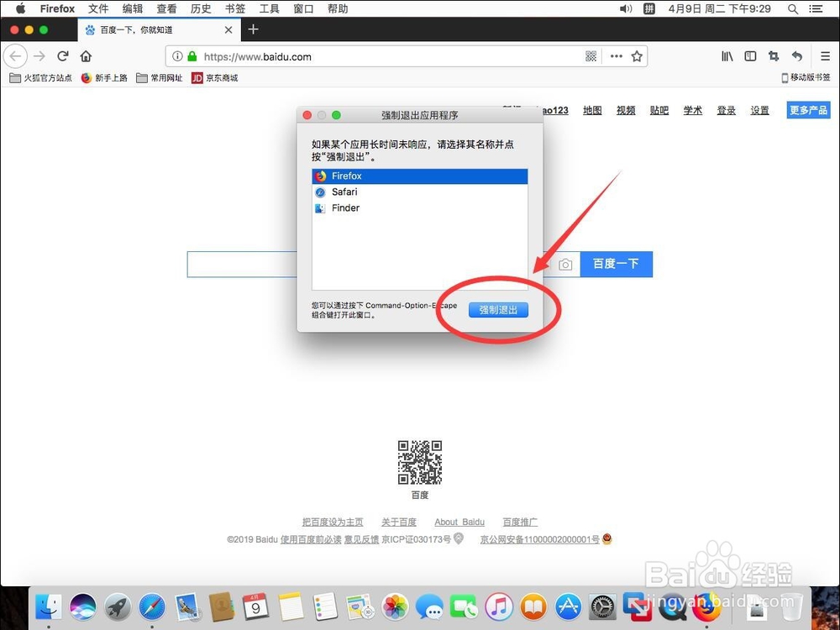
Task: Click the 设置 link on Baidu
Action: 759,110
